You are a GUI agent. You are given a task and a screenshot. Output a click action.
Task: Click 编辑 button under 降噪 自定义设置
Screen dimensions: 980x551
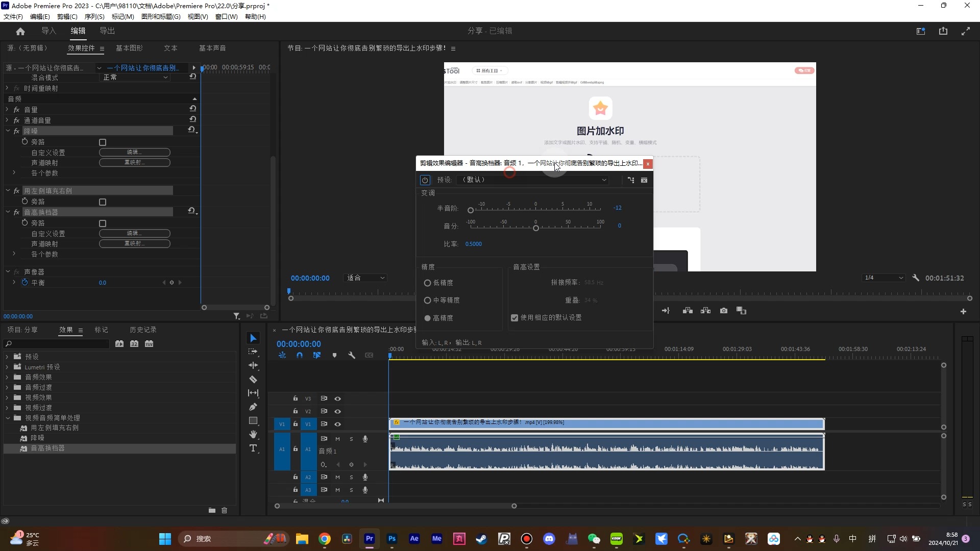(135, 153)
